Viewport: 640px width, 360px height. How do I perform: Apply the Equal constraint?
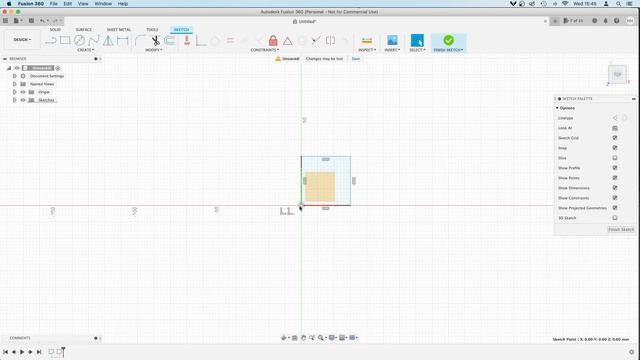(x=231, y=40)
